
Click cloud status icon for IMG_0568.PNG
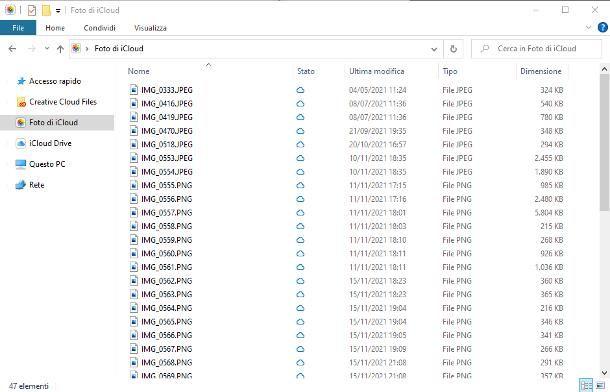pyautogui.click(x=300, y=362)
